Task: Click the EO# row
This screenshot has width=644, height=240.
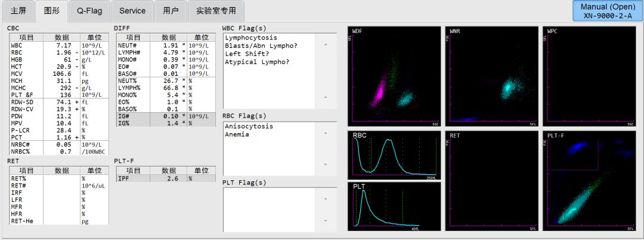Action: [166, 67]
